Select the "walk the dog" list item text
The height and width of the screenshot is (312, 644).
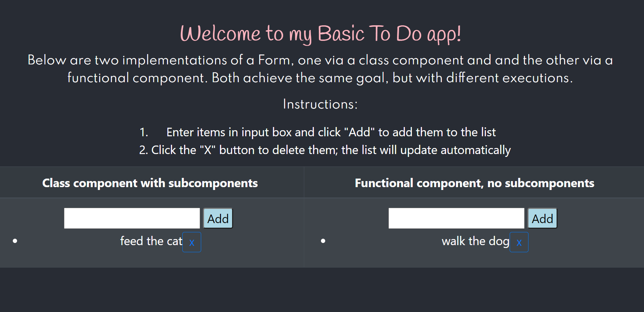pos(475,241)
